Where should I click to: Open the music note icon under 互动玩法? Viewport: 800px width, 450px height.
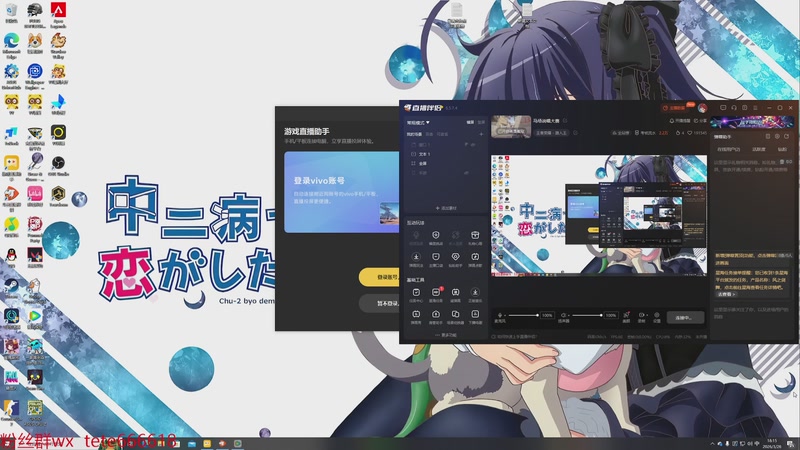pyautogui.click(x=475, y=257)
